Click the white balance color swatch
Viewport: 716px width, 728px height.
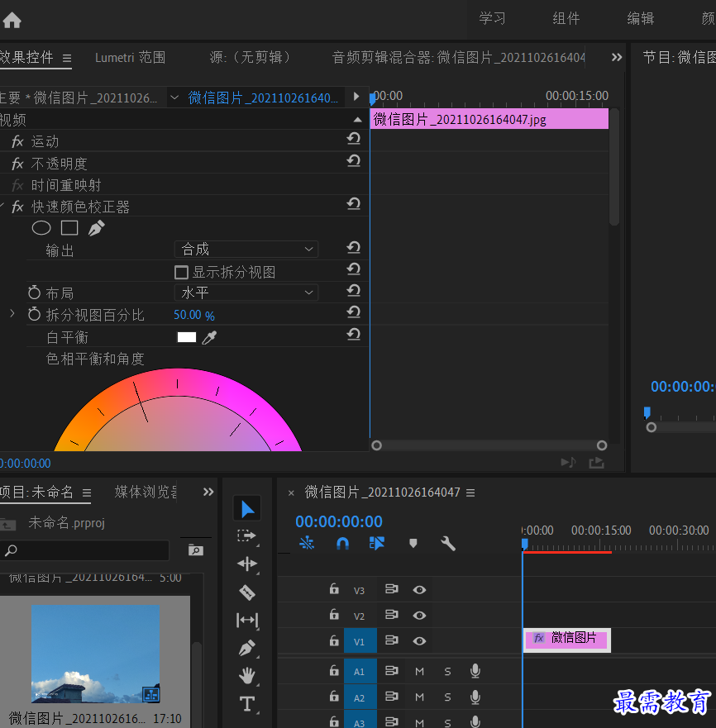click(187, 337)
